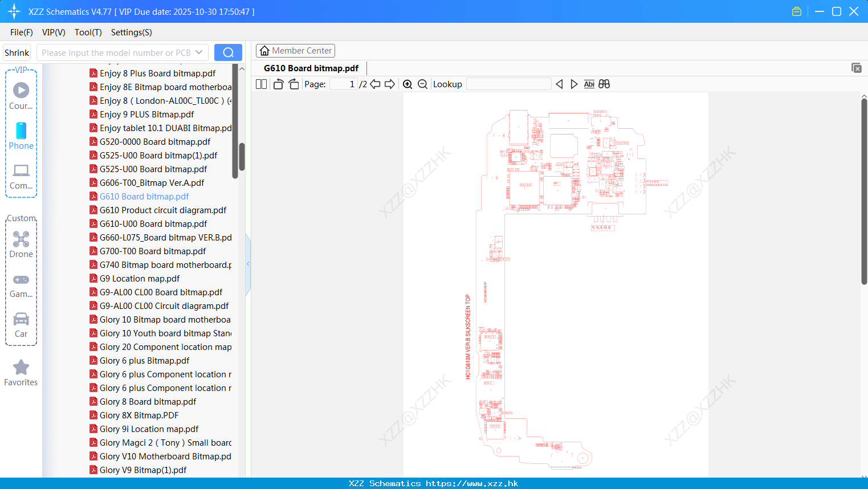868x489 pixels.
Task: Open Glory V9 Bitmap(1).pdf
Action: pos(143,470)
